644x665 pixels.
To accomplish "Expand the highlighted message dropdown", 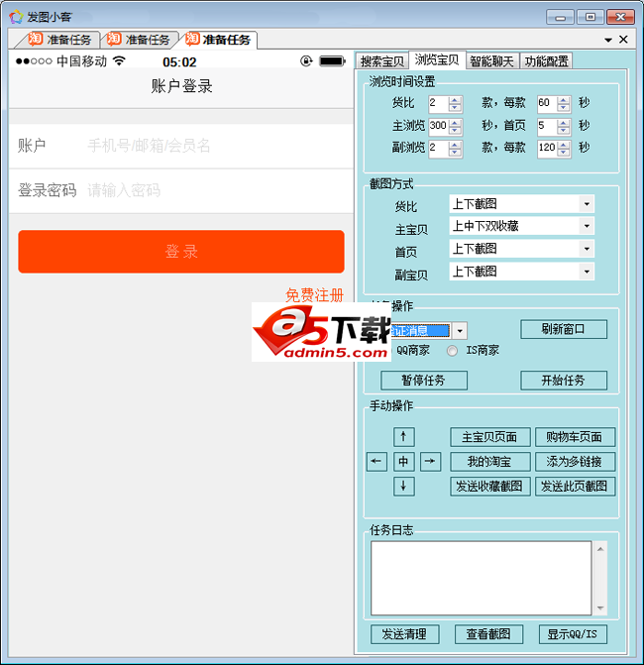I will [460, 331].
